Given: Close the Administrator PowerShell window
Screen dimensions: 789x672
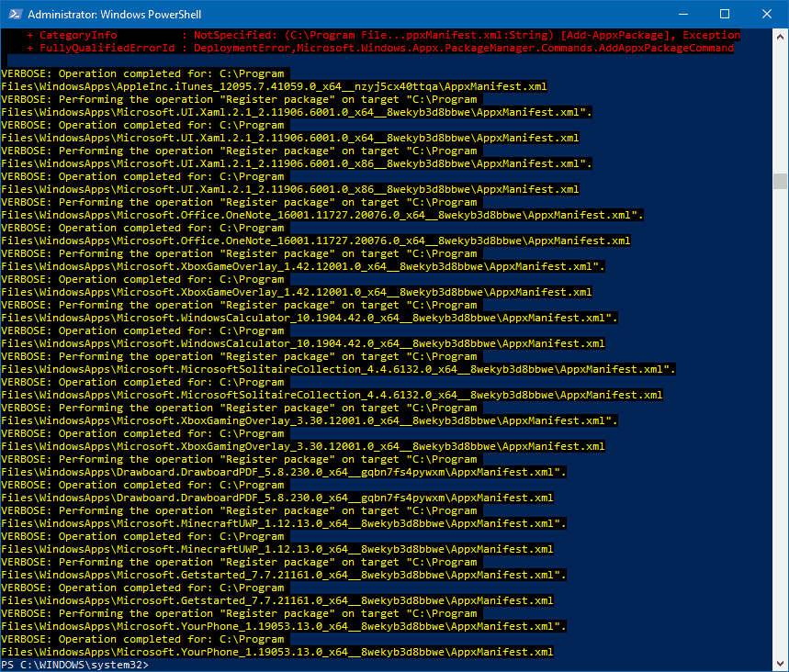Looking at the screenshot, I should click(766, 14).
